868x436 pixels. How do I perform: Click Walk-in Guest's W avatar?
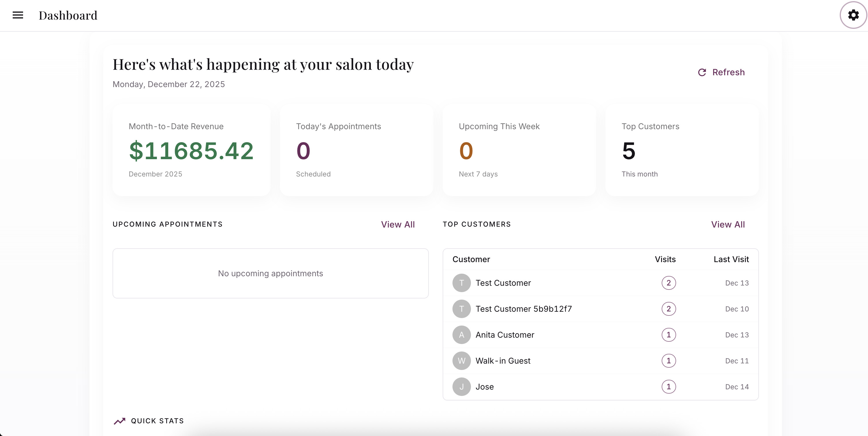[x=461, y=360]
